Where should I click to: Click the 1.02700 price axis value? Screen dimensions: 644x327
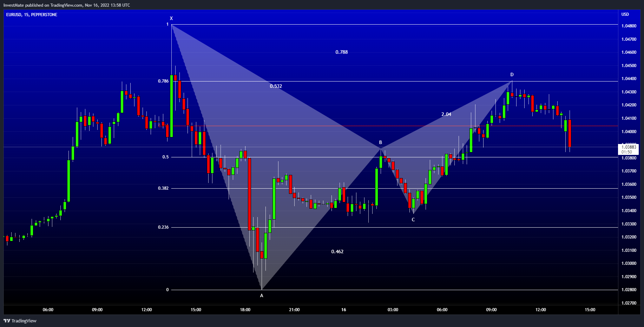coord(629,303)
